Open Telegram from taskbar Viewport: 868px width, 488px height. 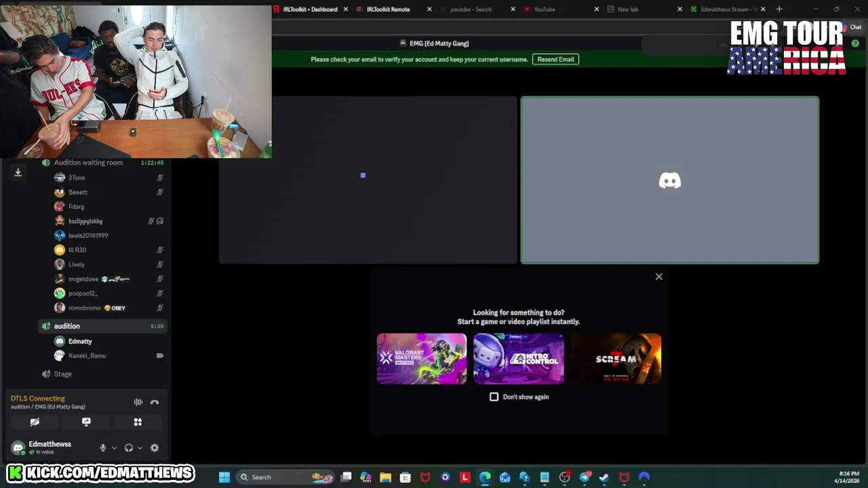pyautogui.click(x=585, y=477)
